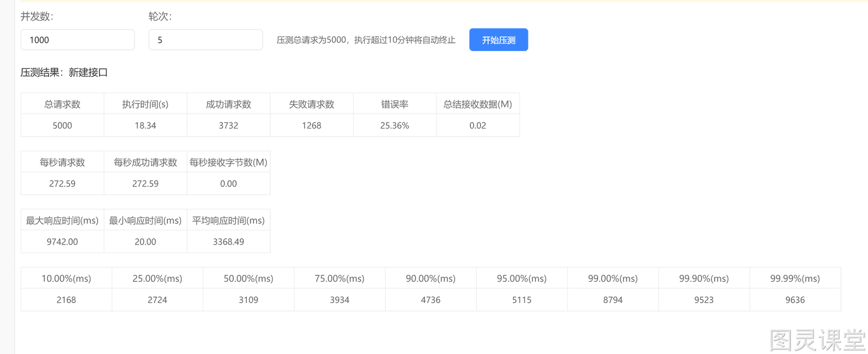Viewport: 868px width, 354px height.
Task: Click the 20.00 min response value
Action: coord(145,241)
